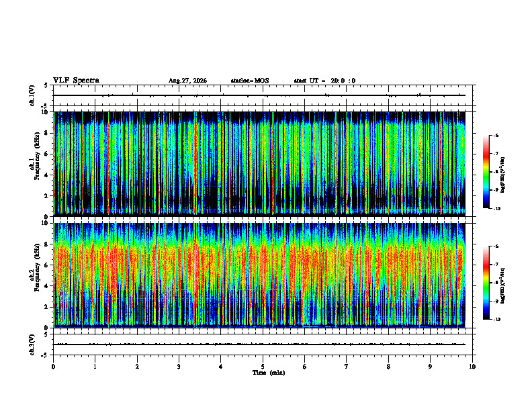Image resolution: width=532 pixels, height=411 pixels.
Task: Click the ch.1 color bar log(PSD) label
Action: [502, 175]
